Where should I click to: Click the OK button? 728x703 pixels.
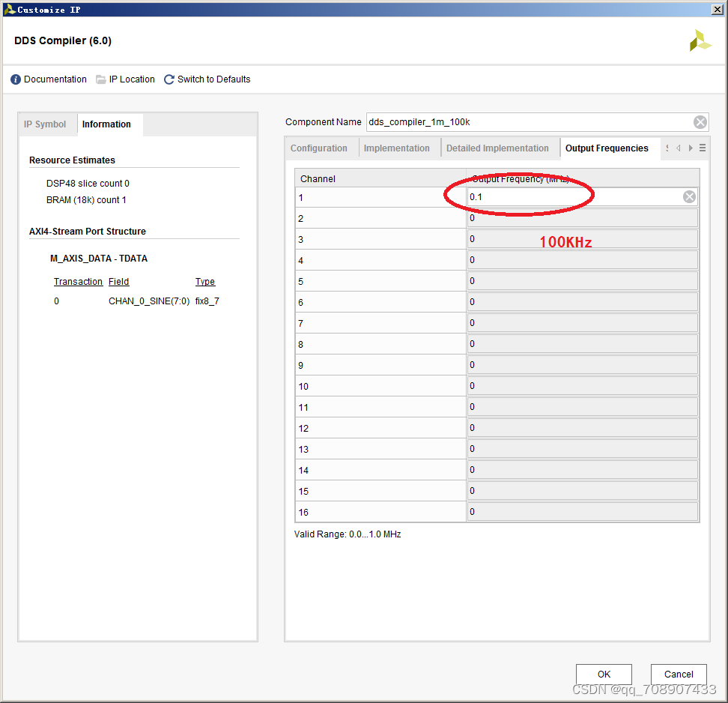click(x=604, y=675)
